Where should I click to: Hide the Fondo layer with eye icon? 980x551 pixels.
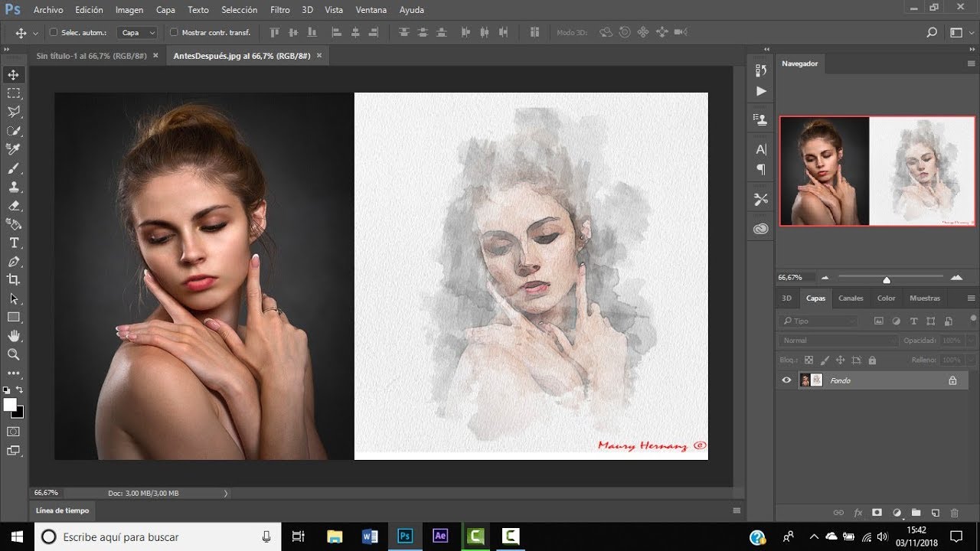coord(786,380)
